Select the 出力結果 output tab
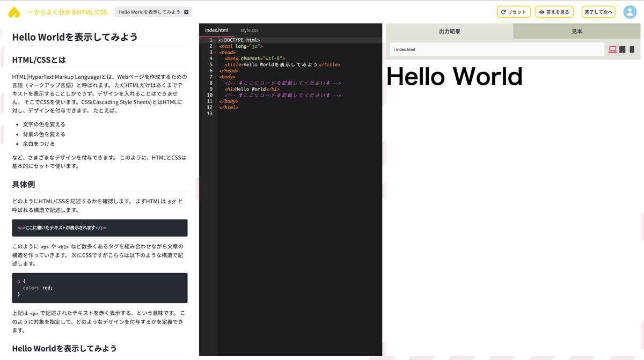Screen dimensions: 644x360 449,31
